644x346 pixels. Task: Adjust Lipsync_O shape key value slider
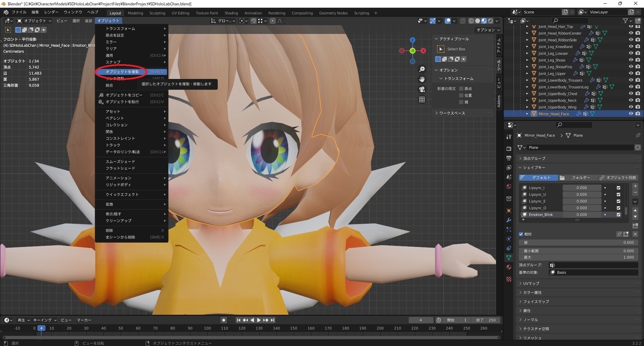click(x=582, y=208)
